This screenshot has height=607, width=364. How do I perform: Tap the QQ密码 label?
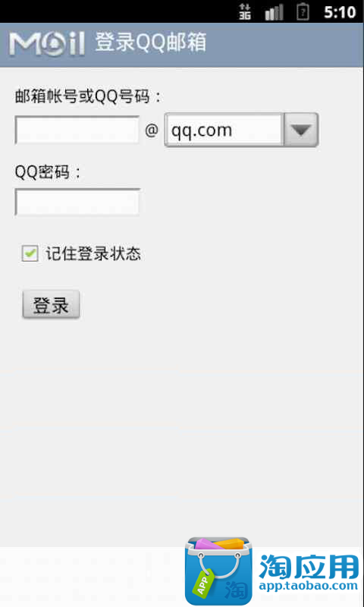(x=48, y=172)
